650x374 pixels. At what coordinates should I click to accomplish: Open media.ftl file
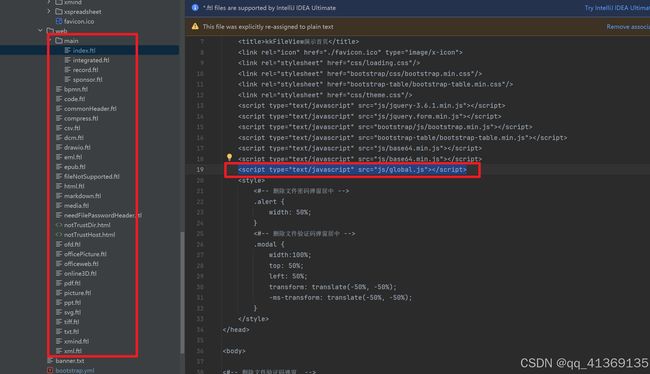pyautogui.click(x=76, y=205)
